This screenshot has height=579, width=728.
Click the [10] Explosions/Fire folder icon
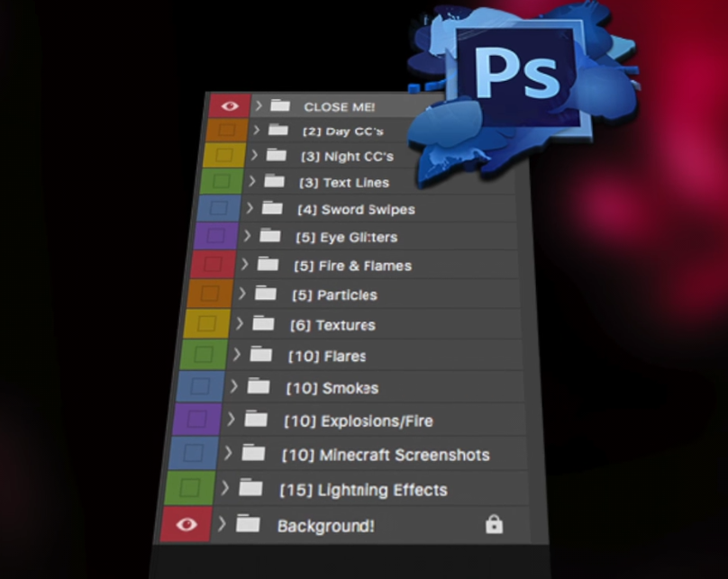[256, 419]
